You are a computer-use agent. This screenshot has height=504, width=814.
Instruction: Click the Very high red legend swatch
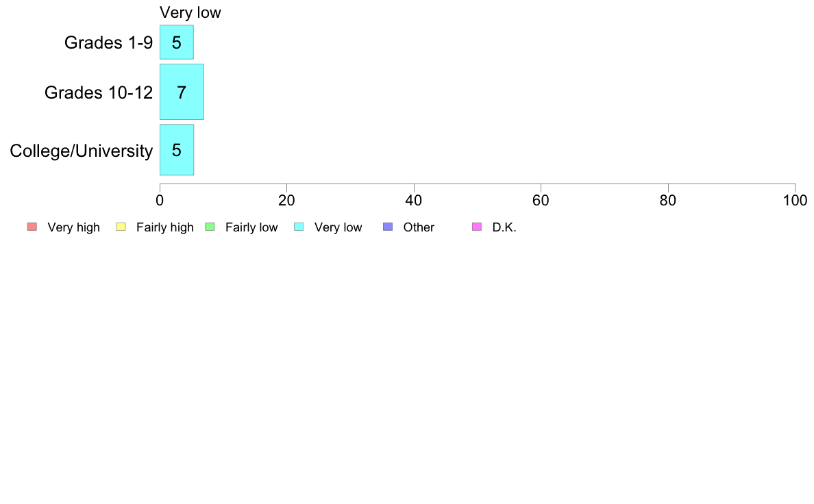(32, 227)
